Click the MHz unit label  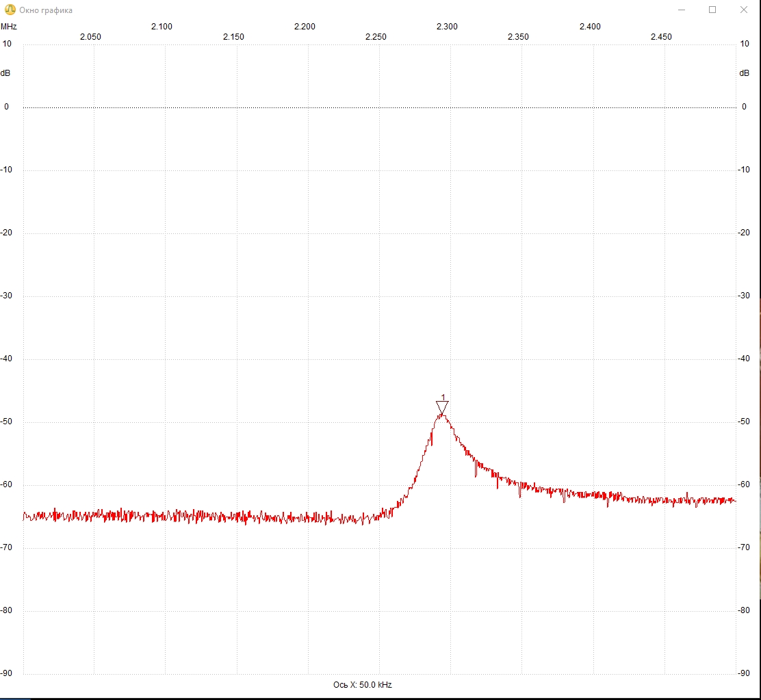click(9, 27)
